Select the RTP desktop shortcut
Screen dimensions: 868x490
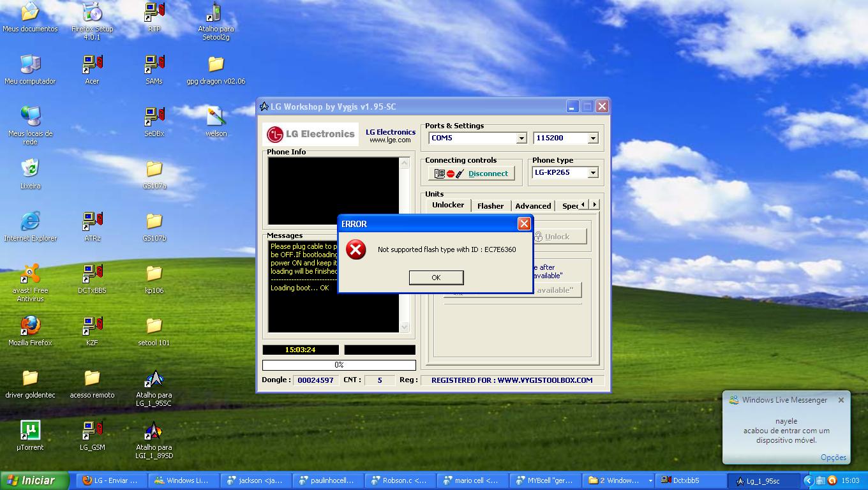tap(154, 17)
